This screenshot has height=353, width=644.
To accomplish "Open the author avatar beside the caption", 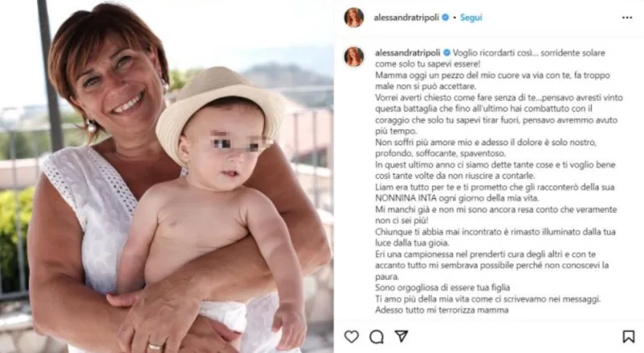I will pyautogui.click(x=353, y=56).
